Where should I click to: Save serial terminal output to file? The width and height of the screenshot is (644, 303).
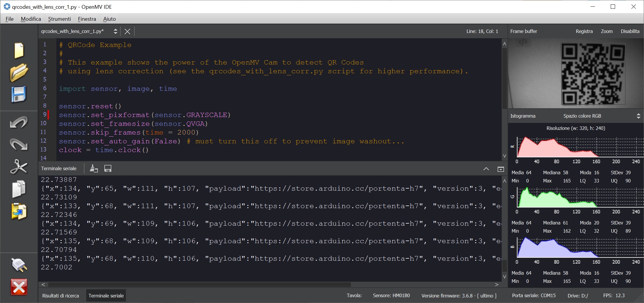point(108,169)
